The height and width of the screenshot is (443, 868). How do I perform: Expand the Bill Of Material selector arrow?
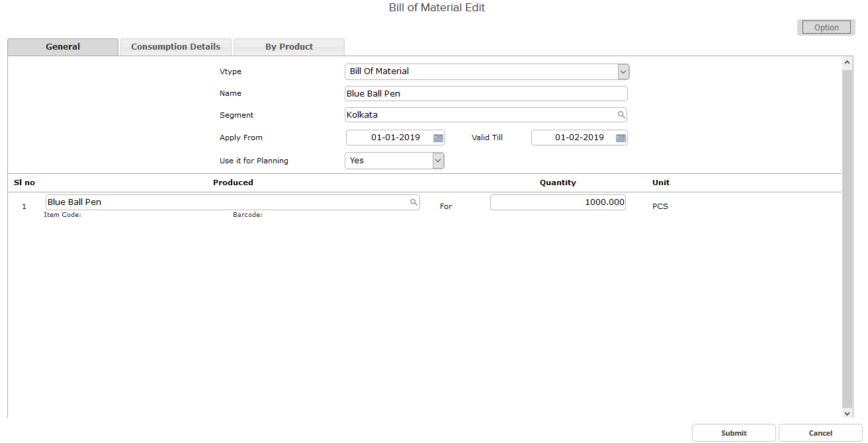[x=623, y=71]
